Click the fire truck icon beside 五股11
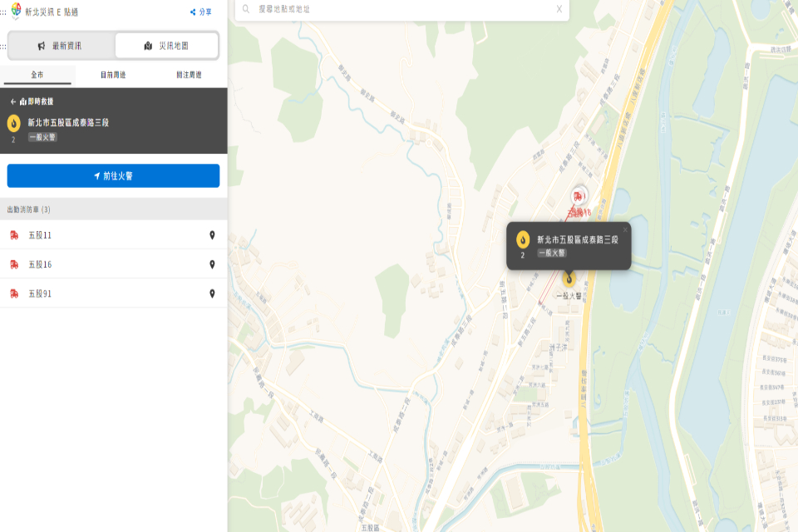The width and height of the screenshot is (798, 532). [14, 235]
